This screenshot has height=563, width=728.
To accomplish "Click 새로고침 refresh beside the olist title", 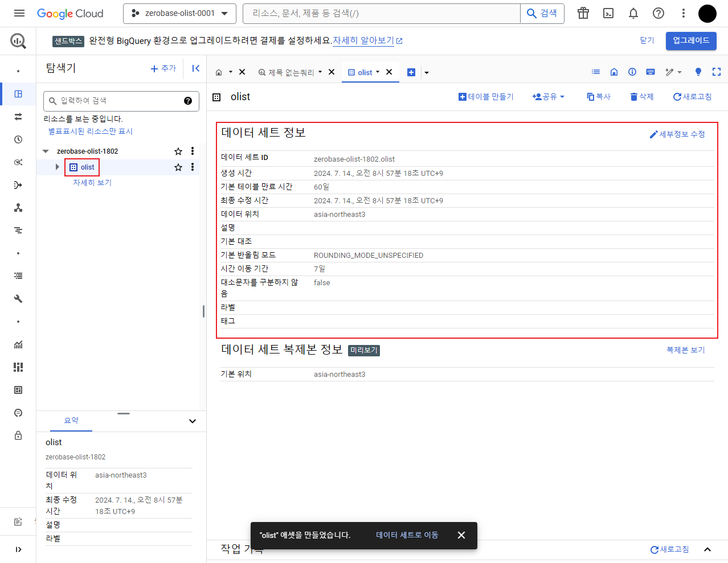I will click(x=693, y=97).
